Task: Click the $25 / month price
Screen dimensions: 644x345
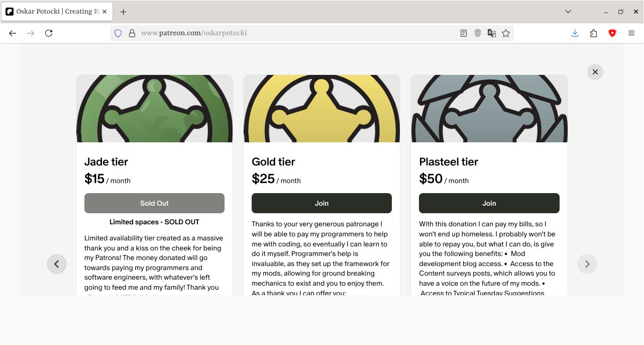Action: coord(276,179)
